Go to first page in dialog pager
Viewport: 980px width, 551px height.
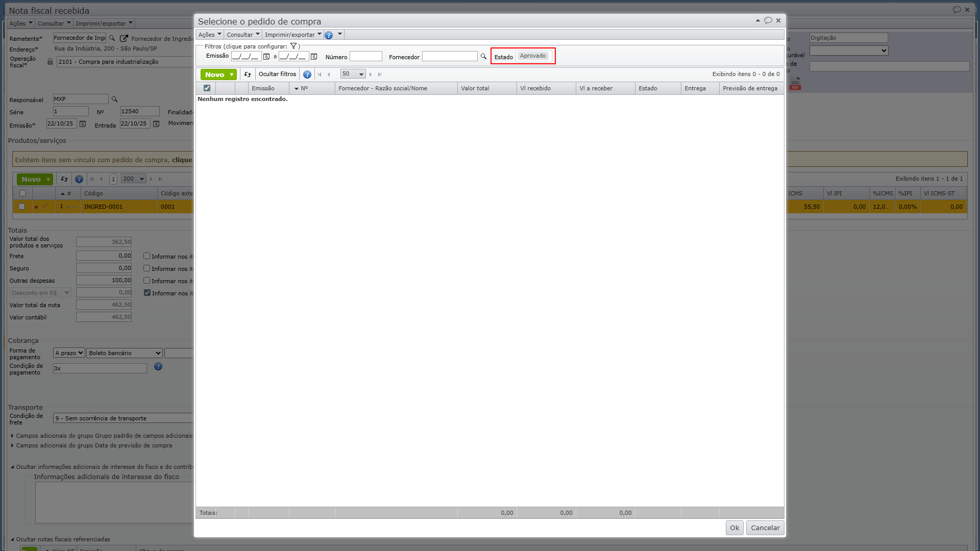[320, 74]
